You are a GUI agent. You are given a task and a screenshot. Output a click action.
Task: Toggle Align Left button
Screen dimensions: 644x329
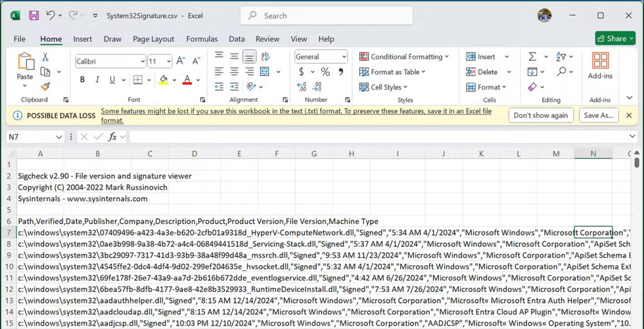(x=219, y=72)
